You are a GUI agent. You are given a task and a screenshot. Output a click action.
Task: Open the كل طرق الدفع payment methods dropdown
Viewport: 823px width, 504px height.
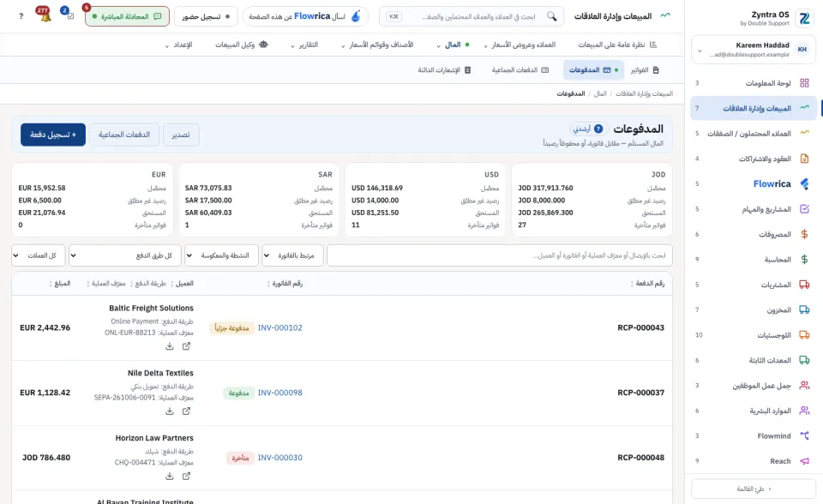[x=125, y=255]
